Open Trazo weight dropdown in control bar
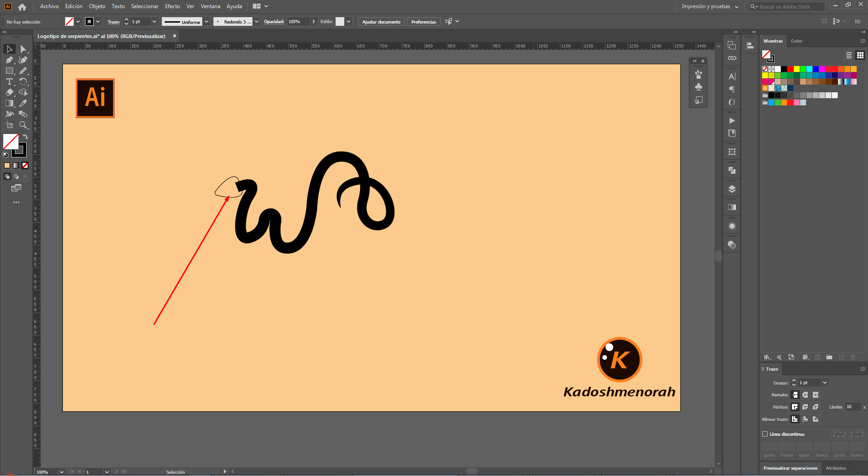The height and width of the screenshot is (476, 868). pos(154,22)
